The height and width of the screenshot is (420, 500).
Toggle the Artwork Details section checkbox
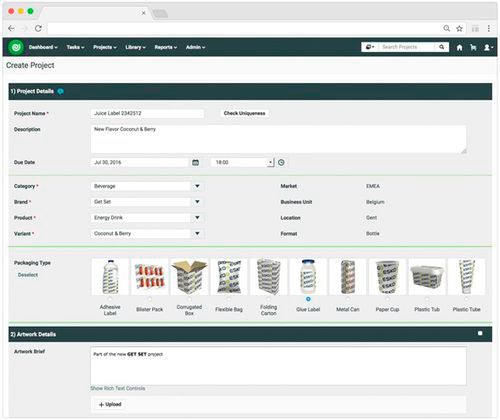pyautogui.click(x=480, y=333)
